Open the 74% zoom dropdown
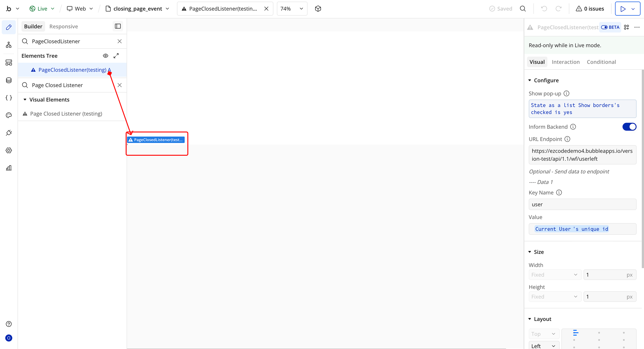This screenshot has height=349, width=644. (x=292, y=9)
